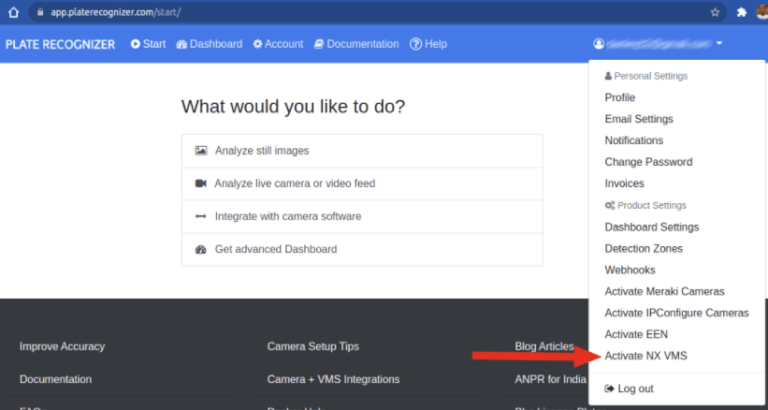768x410 pixels.
Task: Choose Activate EEN in dropdown
Action: pyautogui.click(x=636, y=335)
